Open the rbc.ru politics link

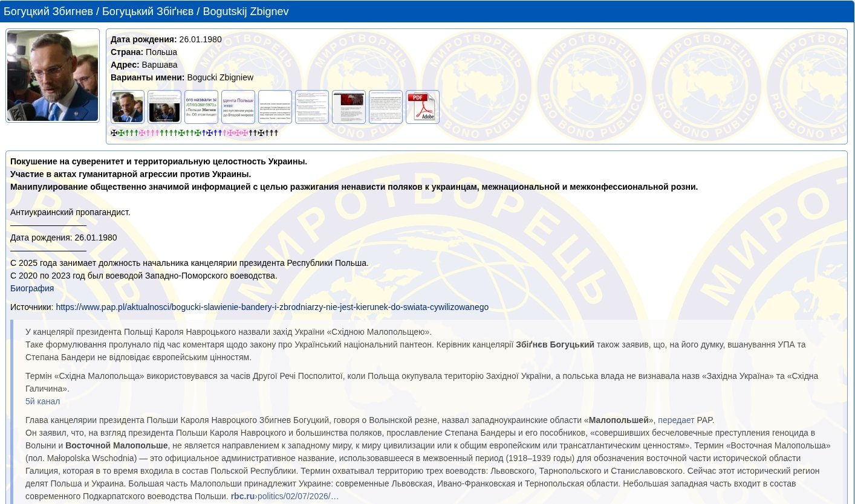point(285,496)
